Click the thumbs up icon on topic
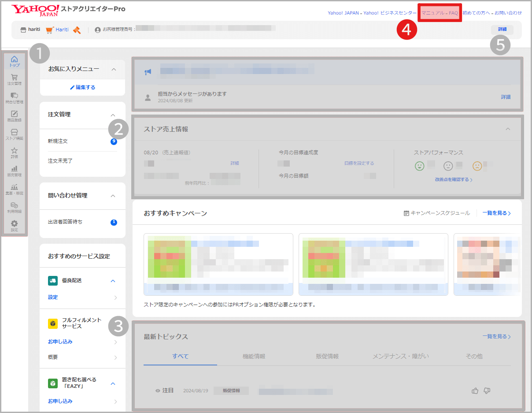 [x=475, y=391]
